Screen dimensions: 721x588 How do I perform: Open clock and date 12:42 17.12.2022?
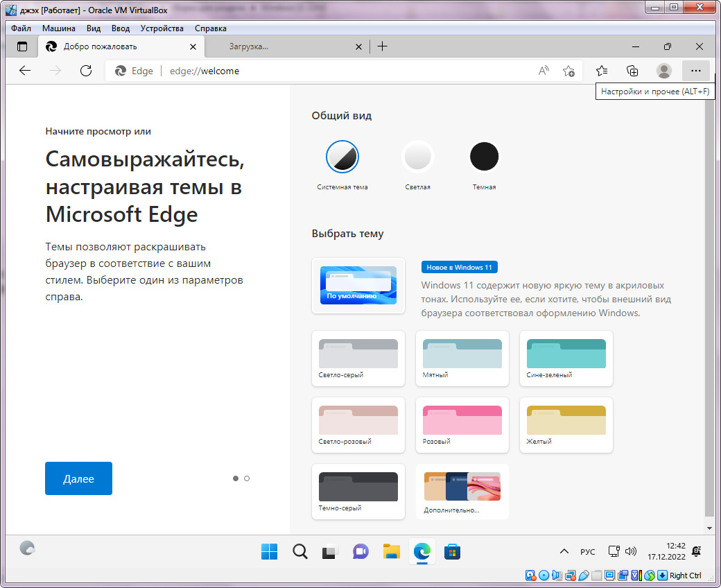[x=666, y=551]
